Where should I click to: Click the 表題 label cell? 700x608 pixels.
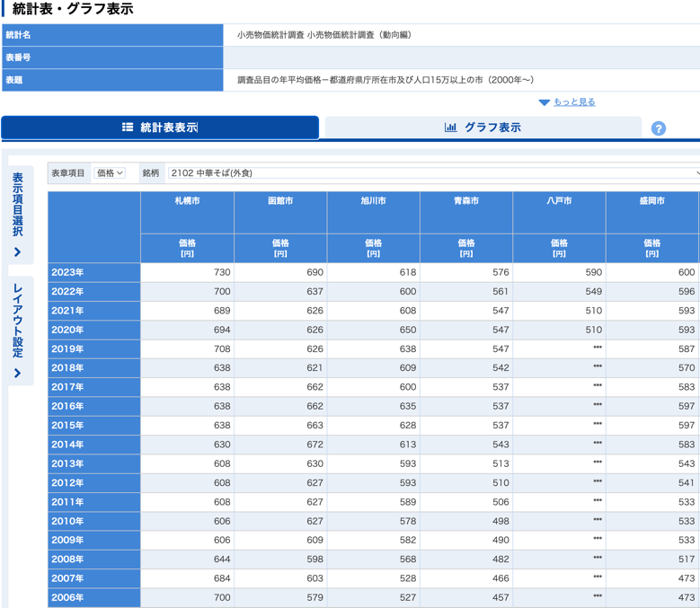coord(112,80)
